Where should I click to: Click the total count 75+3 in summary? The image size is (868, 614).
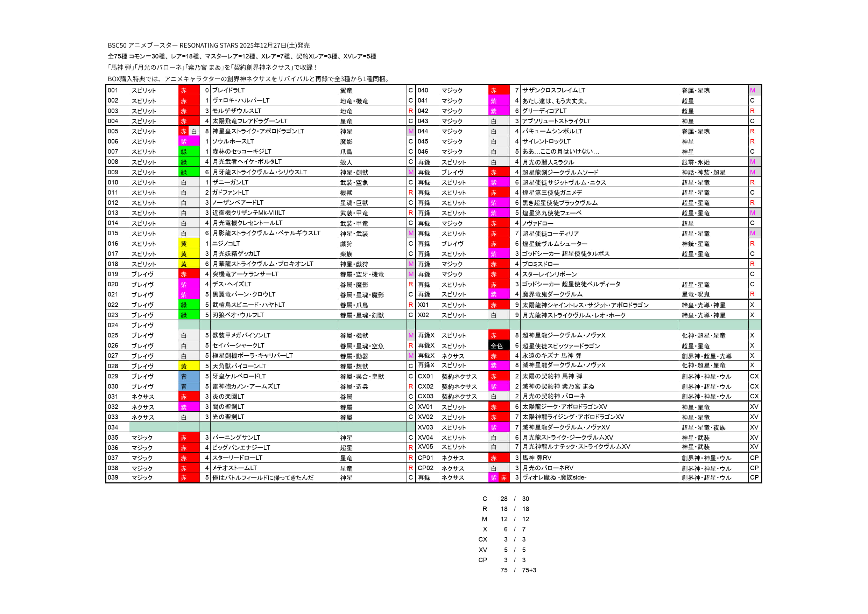click(529, 570)
